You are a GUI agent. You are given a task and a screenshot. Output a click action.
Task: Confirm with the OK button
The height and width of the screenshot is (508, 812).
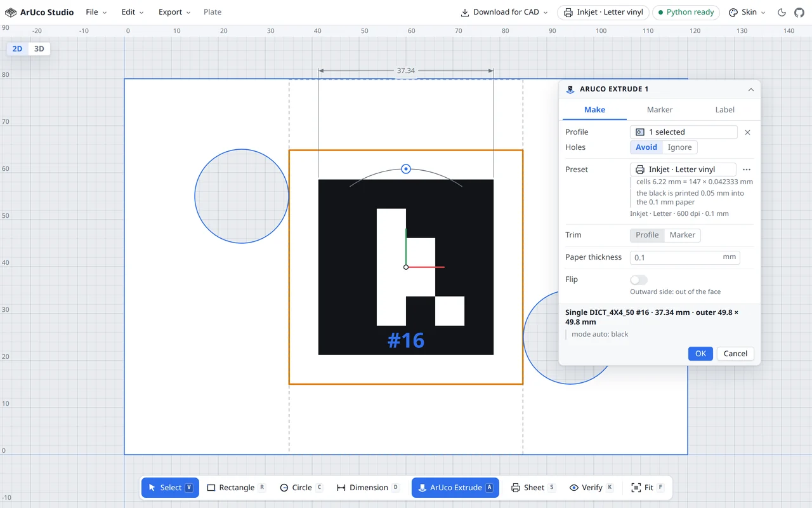(700, 354)
